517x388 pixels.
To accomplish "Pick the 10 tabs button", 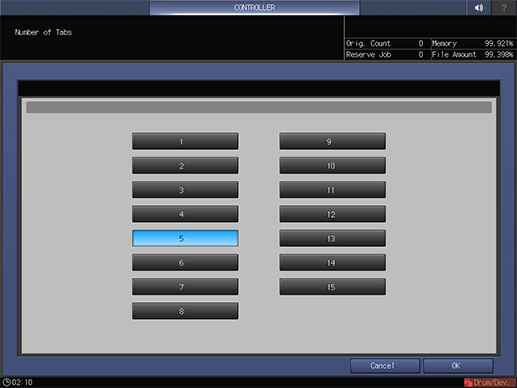I will point(333,166).
